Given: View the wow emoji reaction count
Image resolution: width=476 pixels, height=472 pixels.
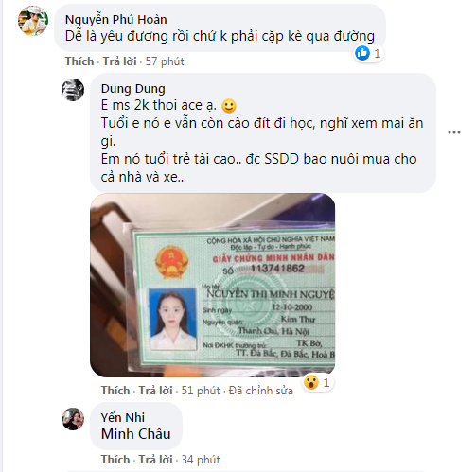Looking at the screenshot, I should pos(317,383).
